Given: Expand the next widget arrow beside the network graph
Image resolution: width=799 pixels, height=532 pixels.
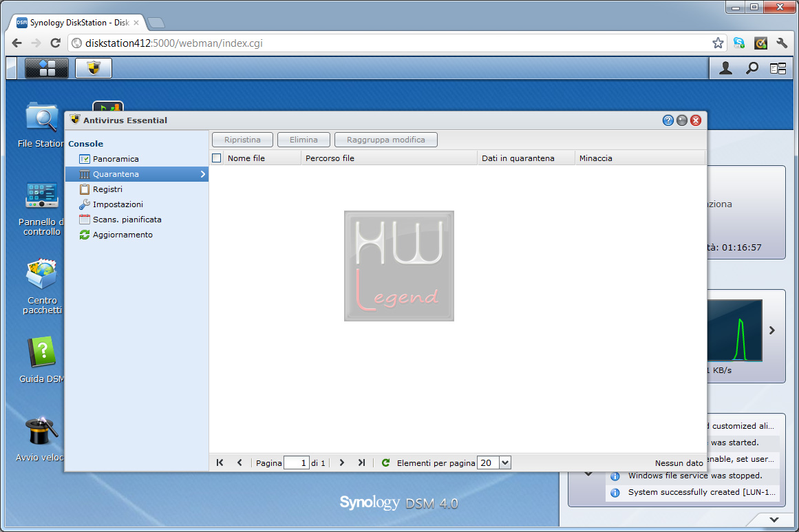Looking at the screenshot, I should [x=772, y=330].
